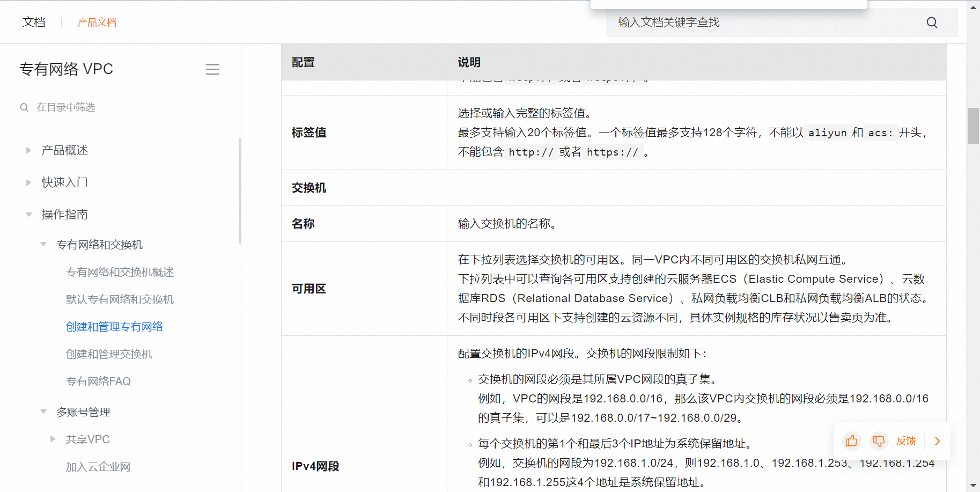This screenshot has height=492, width=980.
Task: Click the search magnifier icon in top bar
Action: [932, 23]
